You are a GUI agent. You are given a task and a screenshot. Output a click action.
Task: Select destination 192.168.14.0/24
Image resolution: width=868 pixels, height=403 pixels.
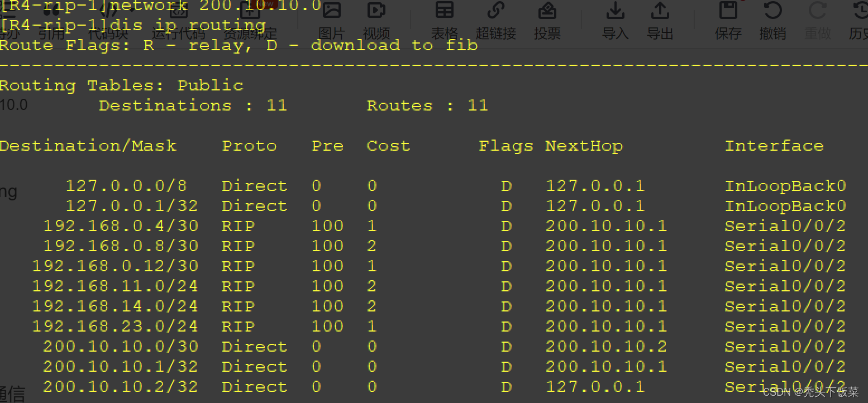click(x=115, y=306)
